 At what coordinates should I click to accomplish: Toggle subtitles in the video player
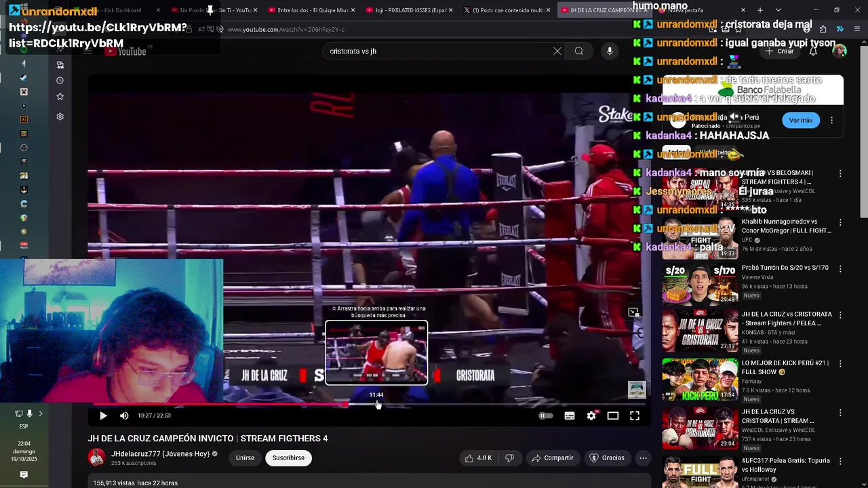pyautogui.click(x=570, y=415)
